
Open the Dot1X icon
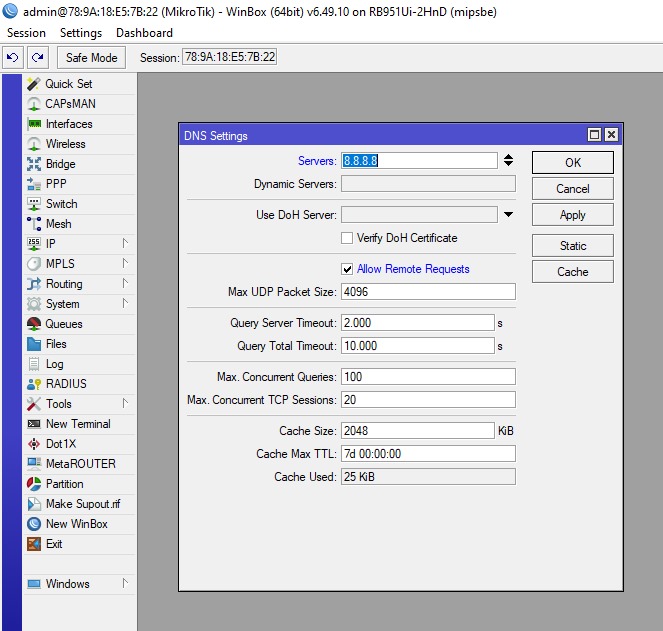pos(34,444)
